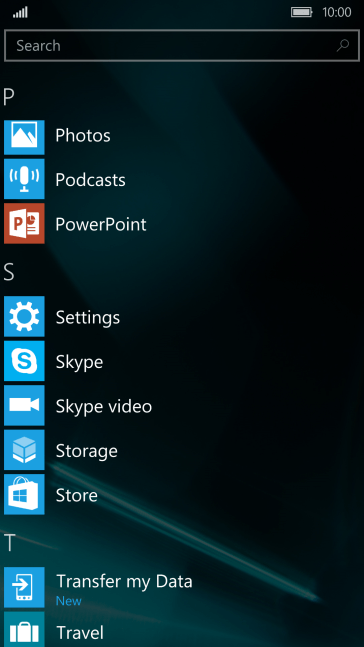Tap the Settings text label
The height and width of the screenshot is (647, 364).
[x=88, y=318]
